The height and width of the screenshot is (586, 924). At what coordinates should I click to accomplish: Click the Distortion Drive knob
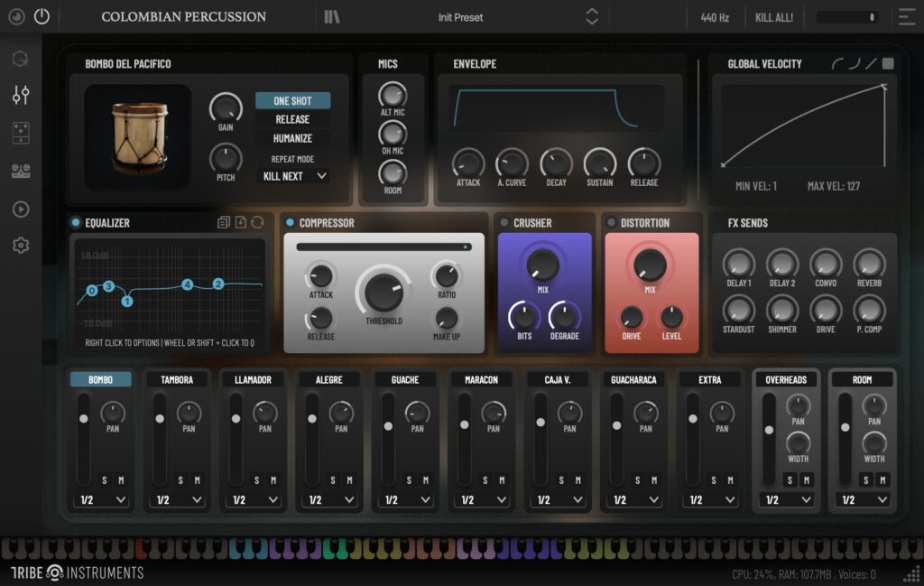[x=631, y=319]
